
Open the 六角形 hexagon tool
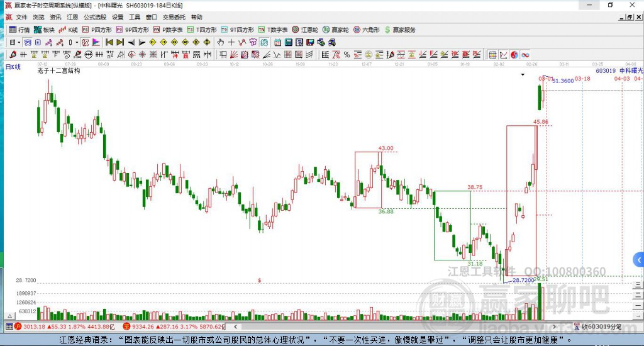(x=367, y=30)
